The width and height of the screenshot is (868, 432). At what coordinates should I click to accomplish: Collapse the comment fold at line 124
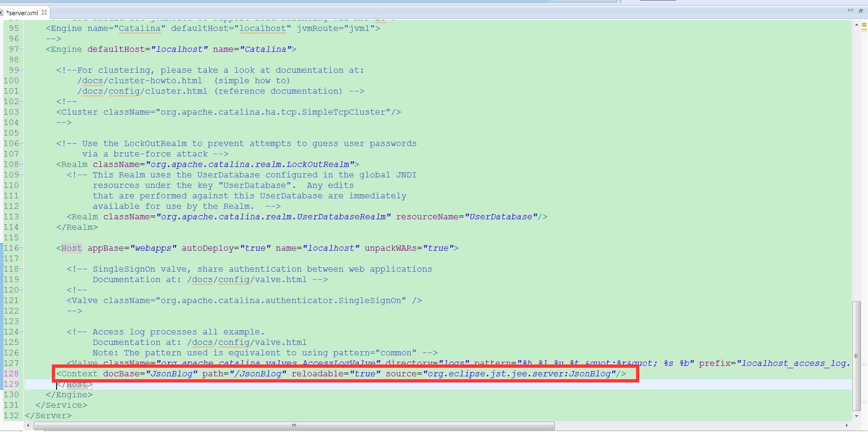click(x=21, y=332)
